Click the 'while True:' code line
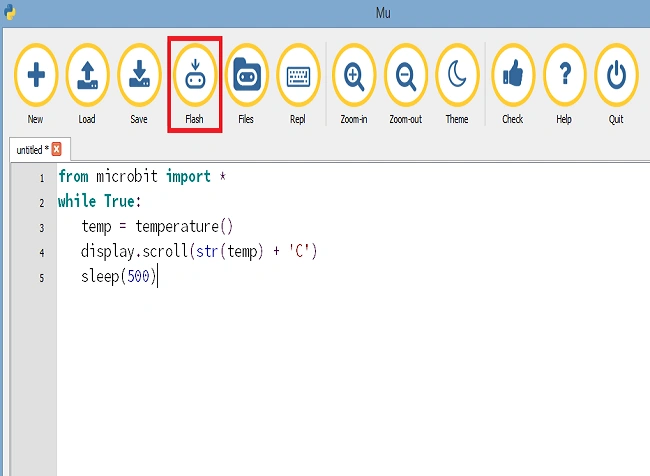 click(x=99, y=202)
